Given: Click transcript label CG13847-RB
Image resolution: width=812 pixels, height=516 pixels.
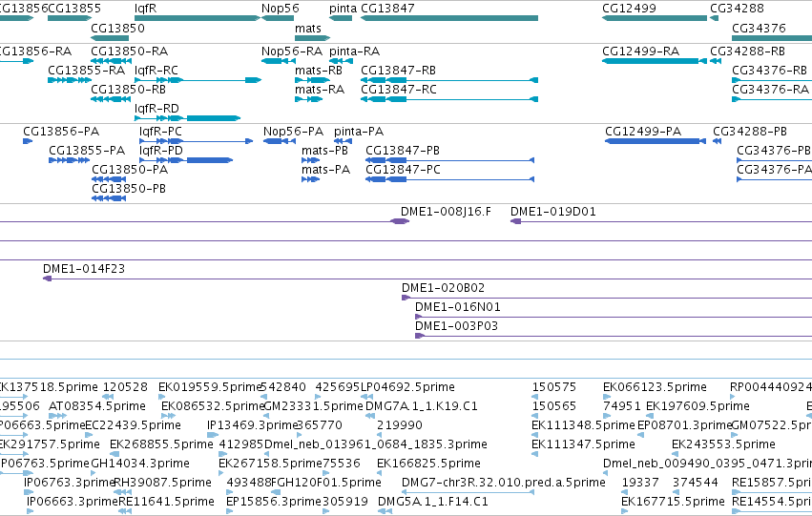Looking at the screenshot, I should click(x=398, y=71).
